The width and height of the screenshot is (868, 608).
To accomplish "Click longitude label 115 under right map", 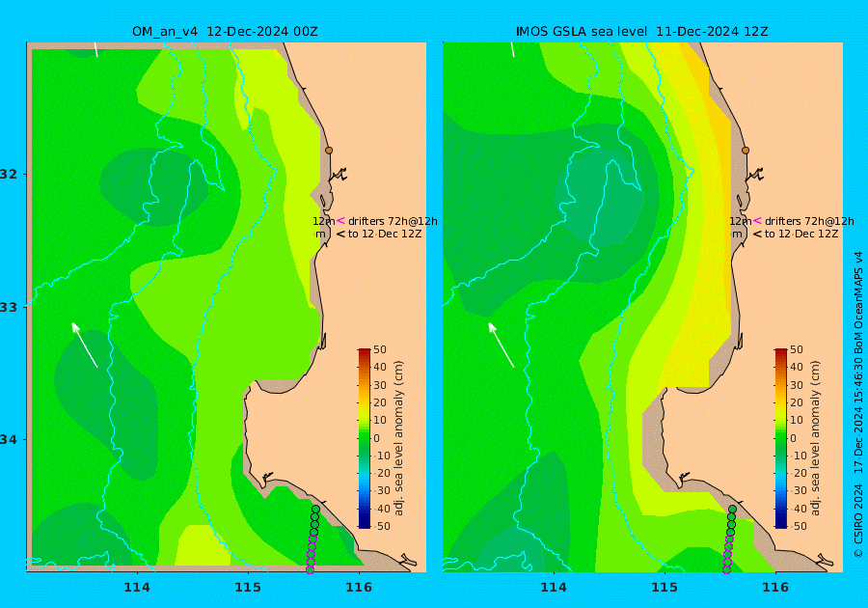I will tap(665, 587).
